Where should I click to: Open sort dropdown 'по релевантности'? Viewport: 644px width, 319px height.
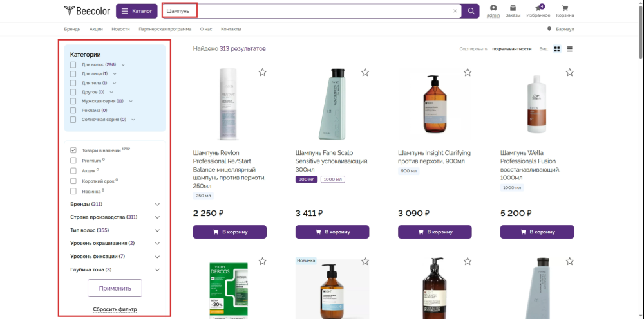pyautogui.click(x=511, y=49)
